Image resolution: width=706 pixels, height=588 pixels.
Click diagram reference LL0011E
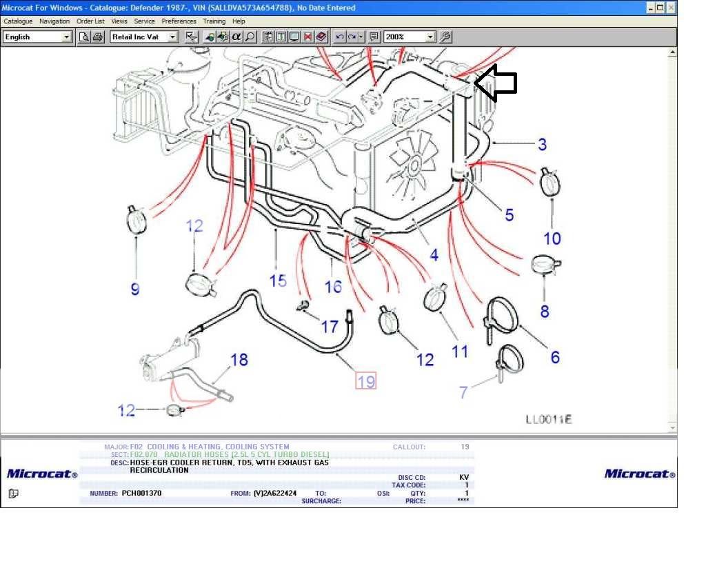point(548,419)
